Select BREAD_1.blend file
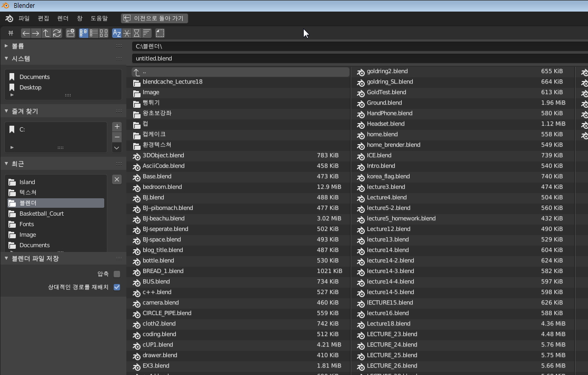 click(x=241, y=271)
